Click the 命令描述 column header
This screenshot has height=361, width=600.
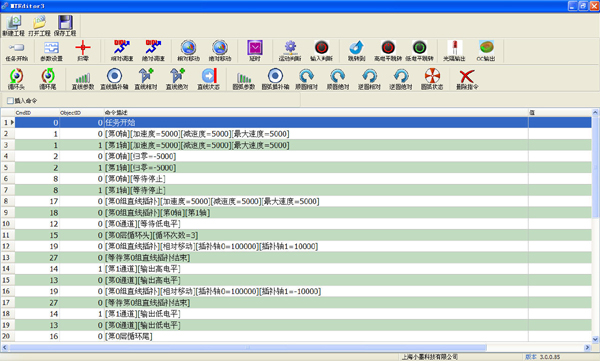click(316, 113)
